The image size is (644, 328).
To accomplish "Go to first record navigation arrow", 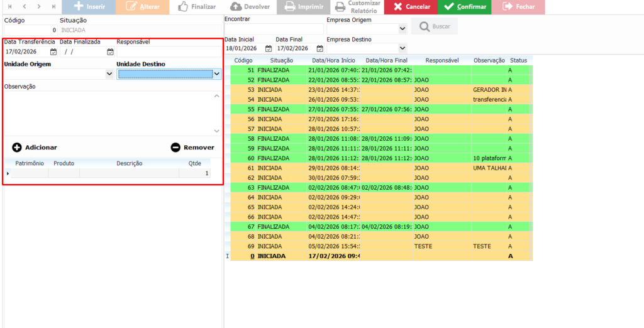I will pyautogui.click(x=9, y=6).
